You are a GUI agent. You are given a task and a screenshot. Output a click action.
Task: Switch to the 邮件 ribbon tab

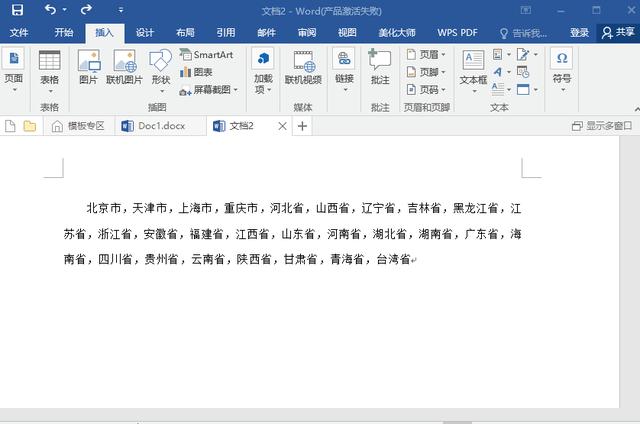(266, 33)
